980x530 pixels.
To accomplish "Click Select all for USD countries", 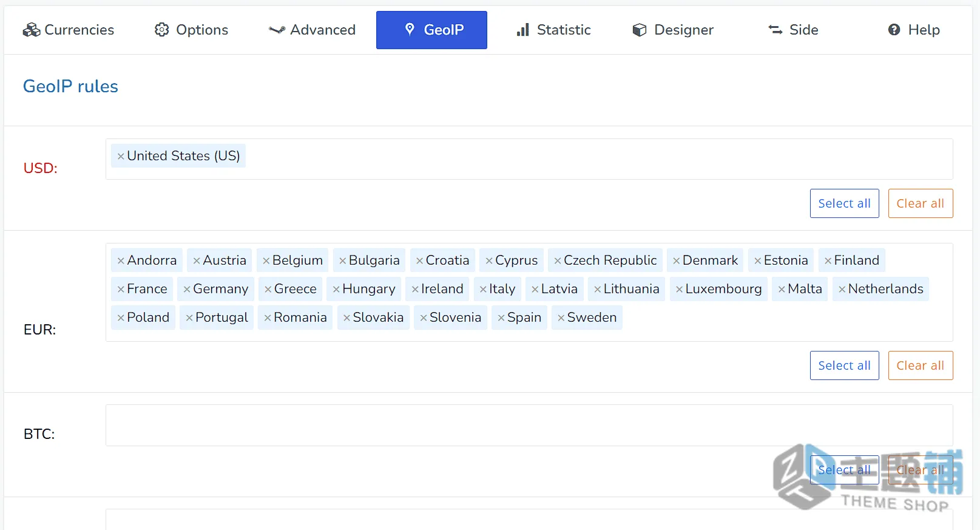I will click(x=844, y=203).
